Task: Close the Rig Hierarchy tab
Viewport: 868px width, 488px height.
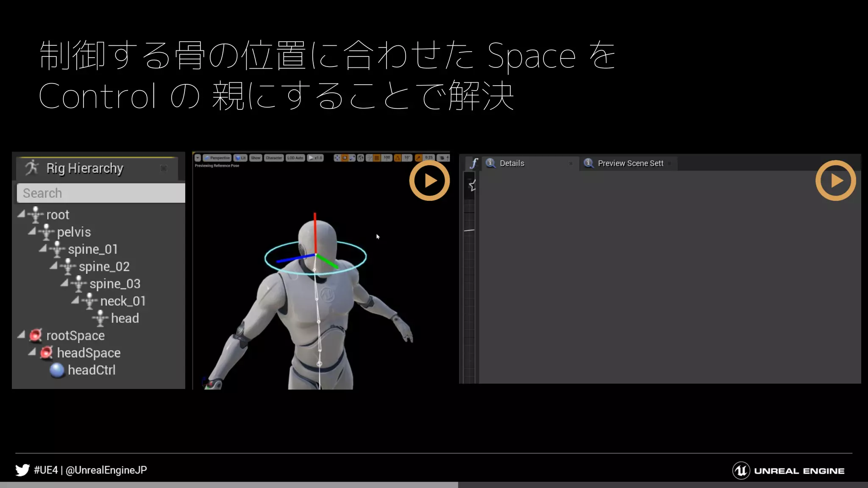Action: pos(164,168)
